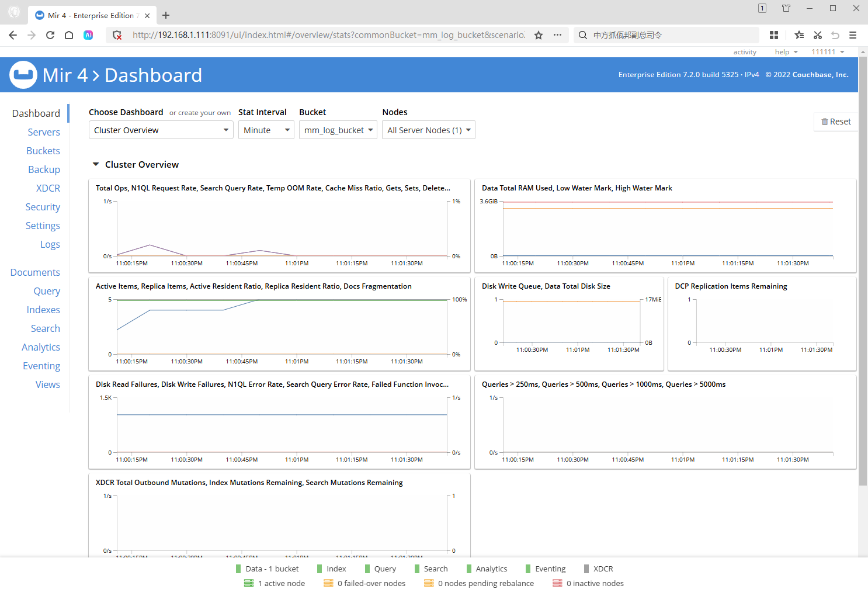Click the create your own link
The height and width of the screenshot is (596, 868).
coord(200,113)
